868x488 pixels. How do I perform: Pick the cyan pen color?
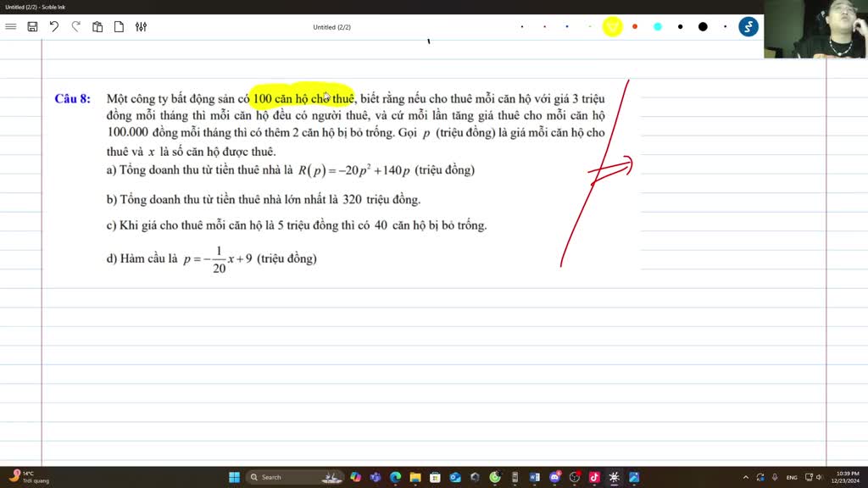pos(658,27)
